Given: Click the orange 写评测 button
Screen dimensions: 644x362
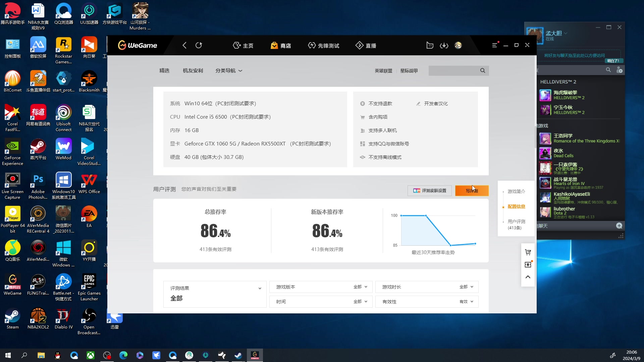Looking at the screenshot, I should click(x=472, y=191).
